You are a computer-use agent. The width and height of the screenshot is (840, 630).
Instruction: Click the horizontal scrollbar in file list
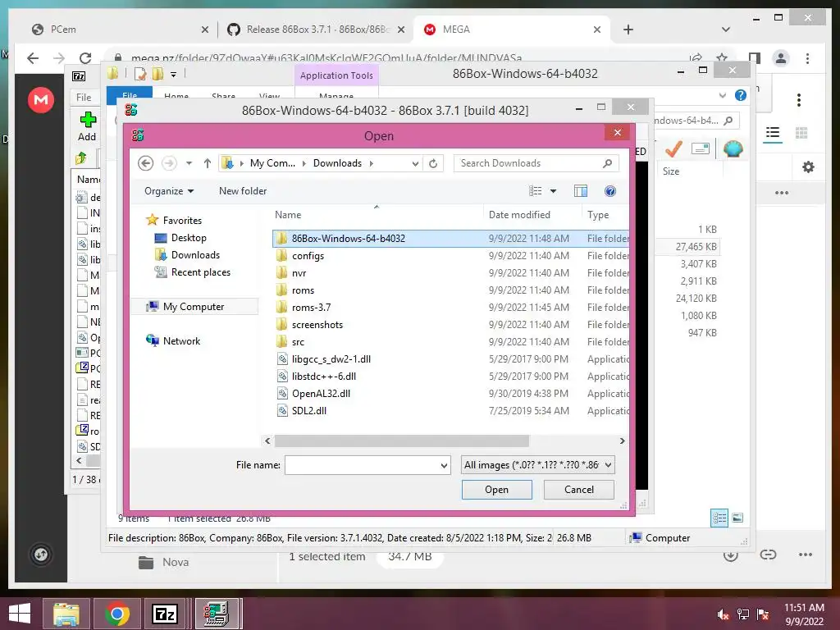(402, 441)
